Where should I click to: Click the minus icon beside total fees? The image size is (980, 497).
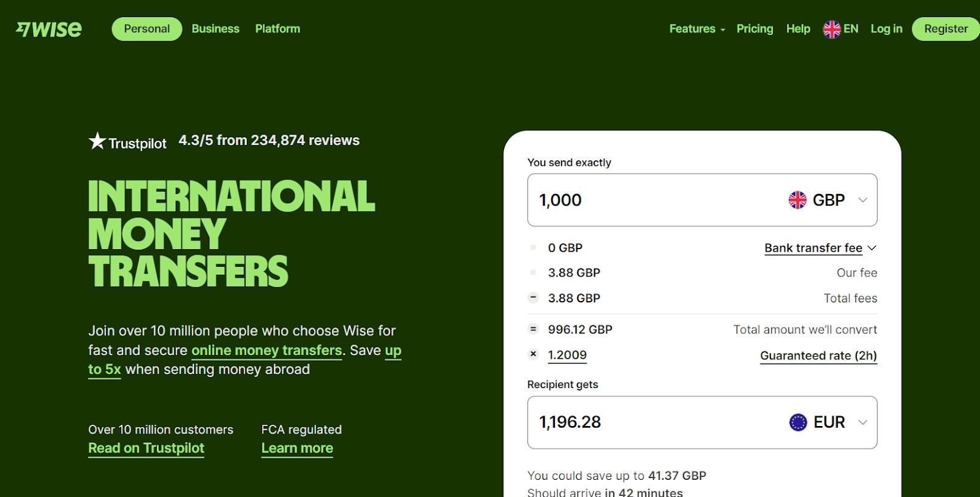tap(533, 298)
